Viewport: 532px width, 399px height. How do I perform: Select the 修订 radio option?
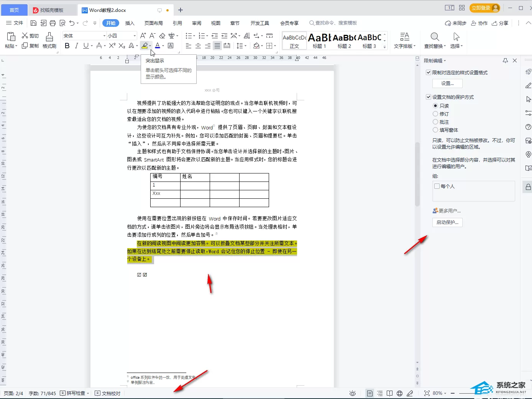(x=435, y=114)
